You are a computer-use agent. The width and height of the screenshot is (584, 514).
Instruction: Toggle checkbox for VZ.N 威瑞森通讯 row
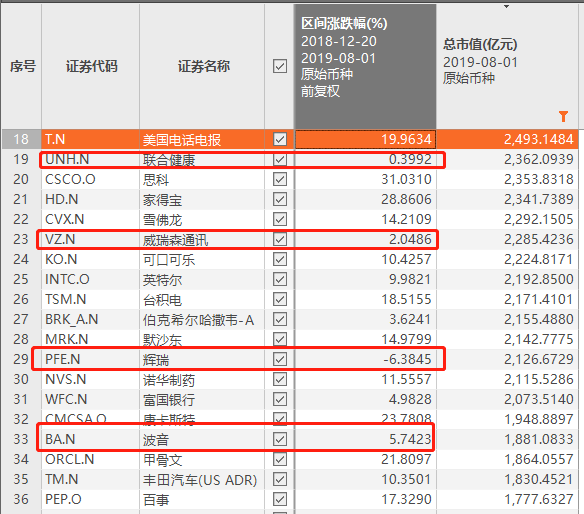pos(280,239)
